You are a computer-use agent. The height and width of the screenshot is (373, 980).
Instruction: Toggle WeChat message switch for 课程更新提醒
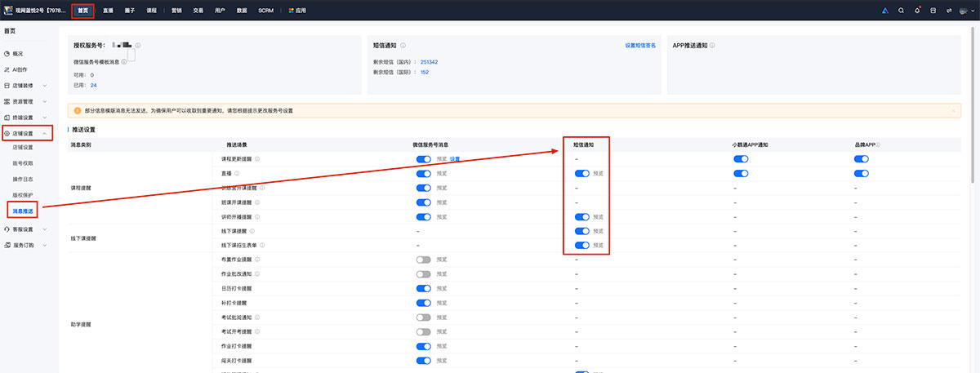pos(423,159)
